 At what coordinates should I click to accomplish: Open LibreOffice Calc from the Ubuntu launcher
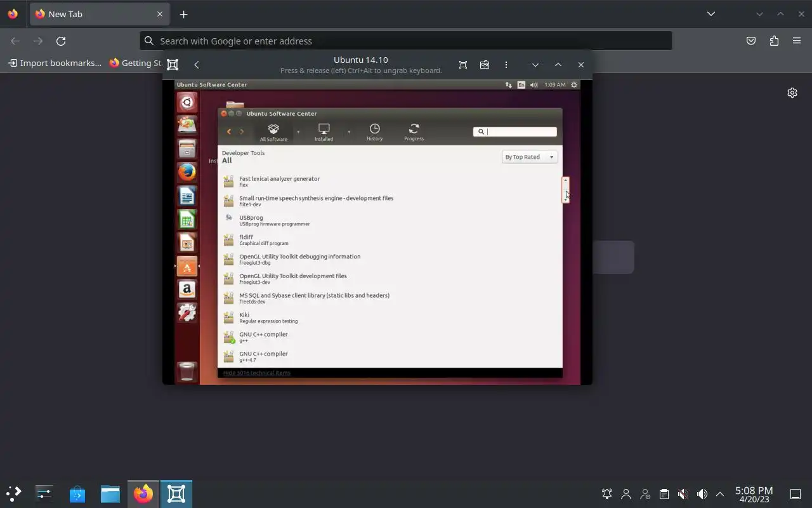pos(187,220)
